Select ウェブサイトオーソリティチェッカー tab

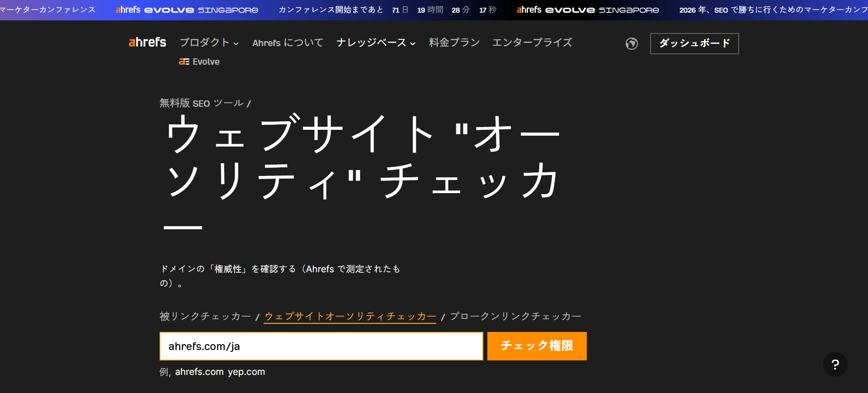click(x=350, y=316)
